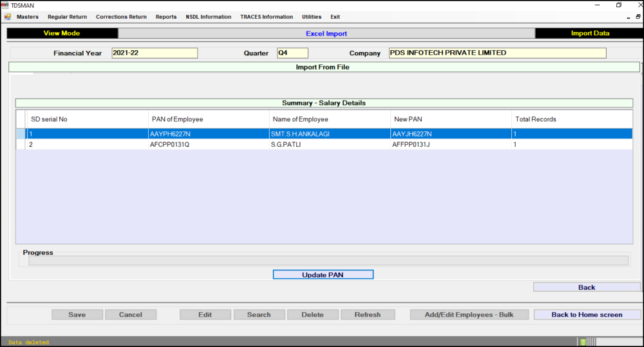Click the SD serial No column header
Viewport: 644px width, 347px height.
click(x=87, y=119)
